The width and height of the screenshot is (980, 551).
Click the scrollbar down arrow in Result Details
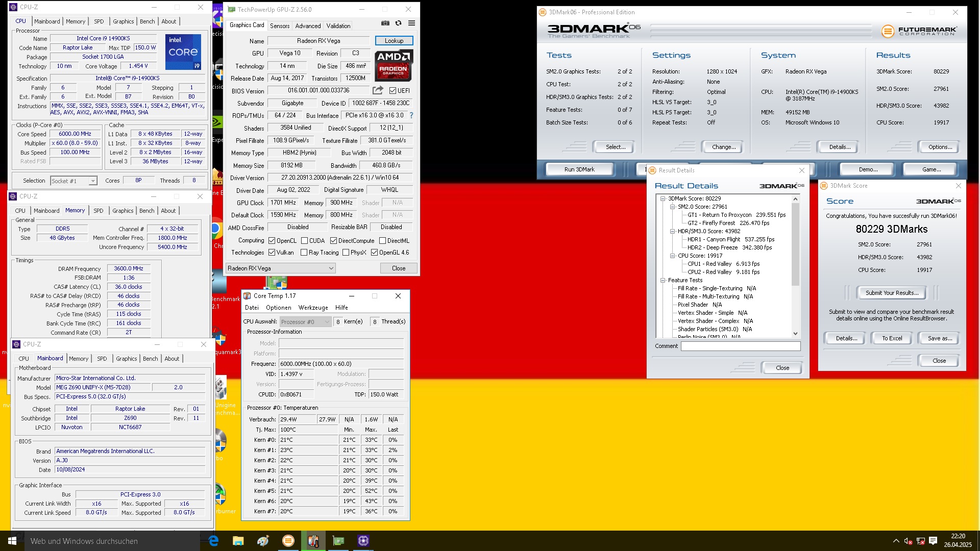pyautogui.click(x=795, y=334)
